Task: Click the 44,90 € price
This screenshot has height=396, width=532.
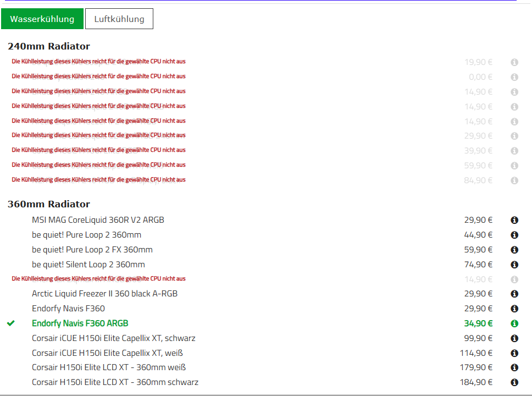Action: click(478, 235)
